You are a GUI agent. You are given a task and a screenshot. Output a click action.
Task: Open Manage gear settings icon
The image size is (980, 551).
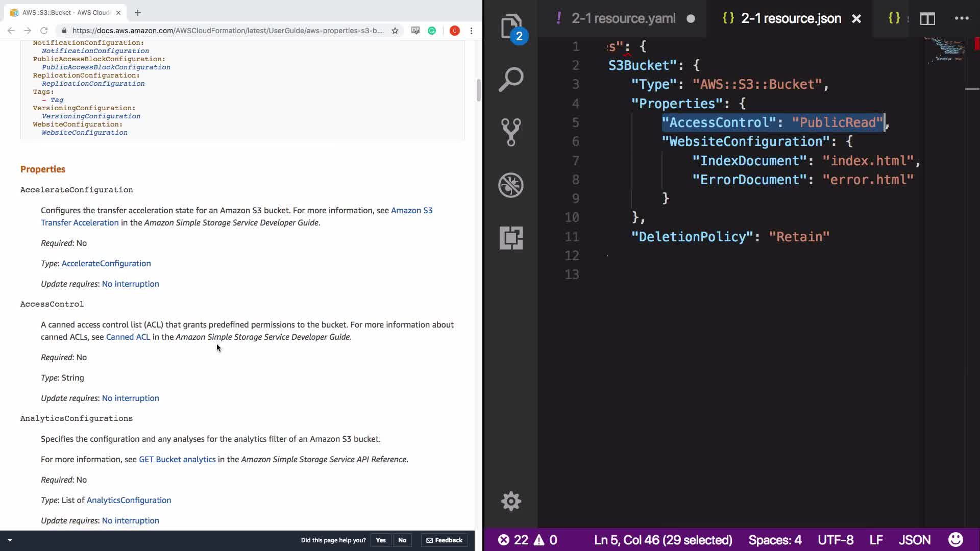tap(511, 501)
